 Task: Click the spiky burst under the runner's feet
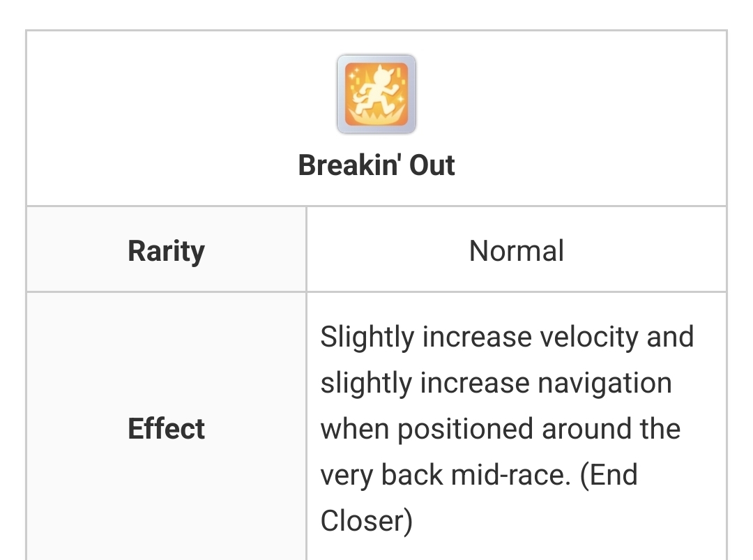[x=376, y=115]
